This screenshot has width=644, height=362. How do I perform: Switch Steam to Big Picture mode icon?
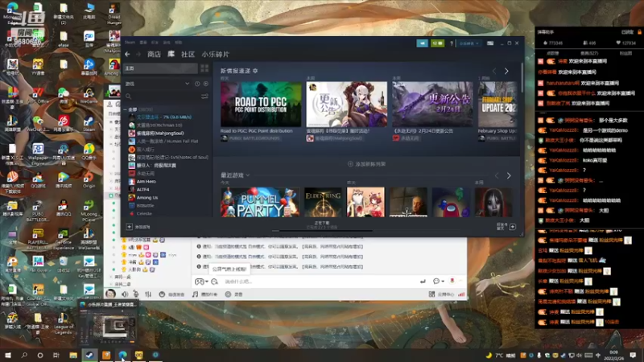(490, 43)
